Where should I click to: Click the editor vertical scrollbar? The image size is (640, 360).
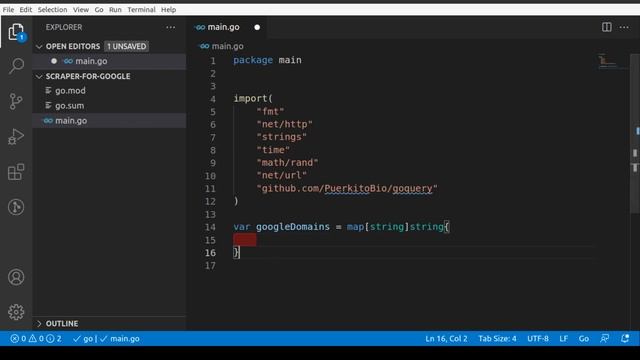(x=635, y=135)
